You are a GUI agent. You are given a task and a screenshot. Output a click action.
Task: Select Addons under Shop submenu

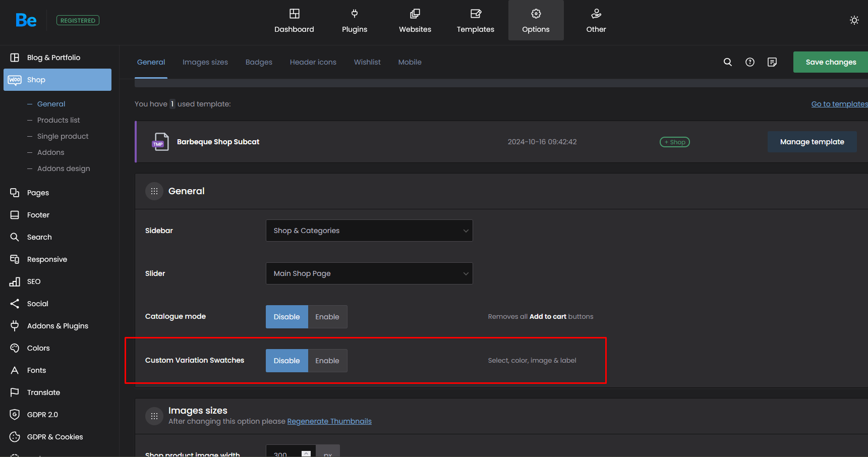coord(51,152)
